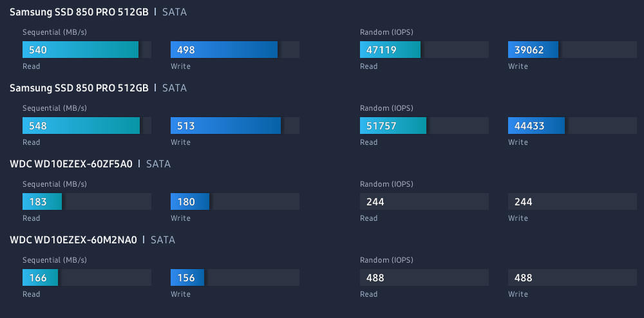Click the WDC WD10EZEX-60ZF5A0 drive name
644x318 pixels.
(x=71, y=164)
